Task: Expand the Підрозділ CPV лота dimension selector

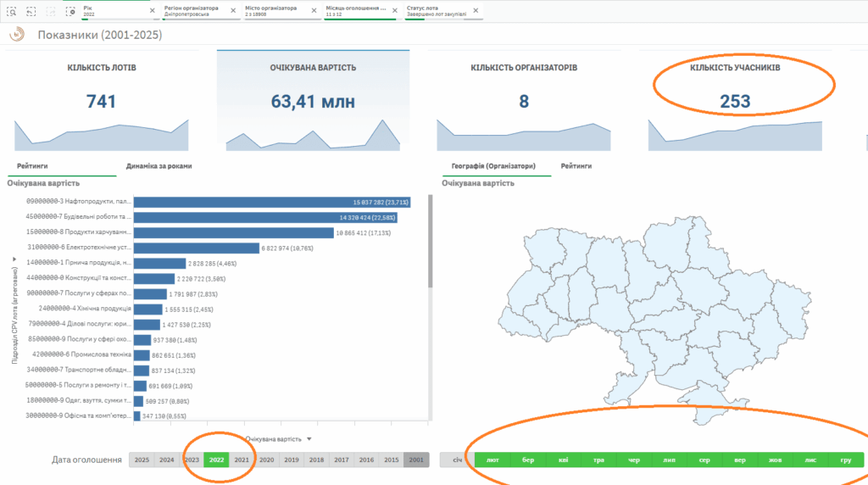Action: (x=14, y=271)
